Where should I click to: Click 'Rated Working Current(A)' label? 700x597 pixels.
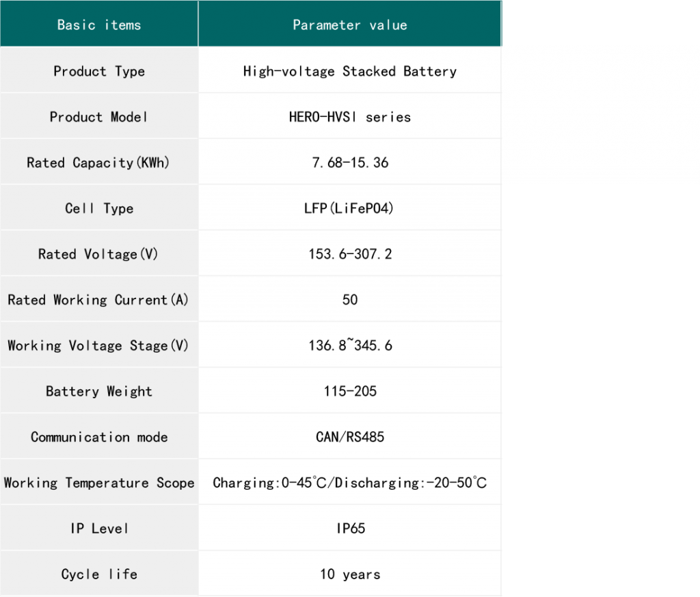tap(98, 300)
